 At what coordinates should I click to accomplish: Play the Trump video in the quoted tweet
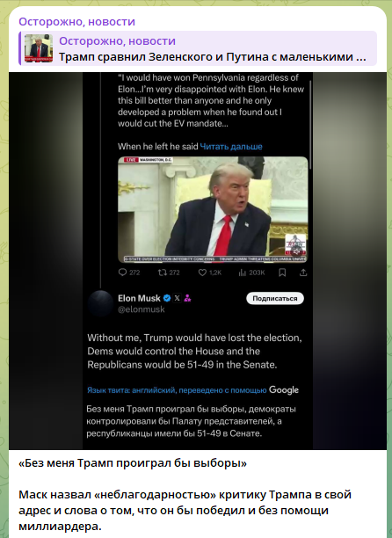213,209
